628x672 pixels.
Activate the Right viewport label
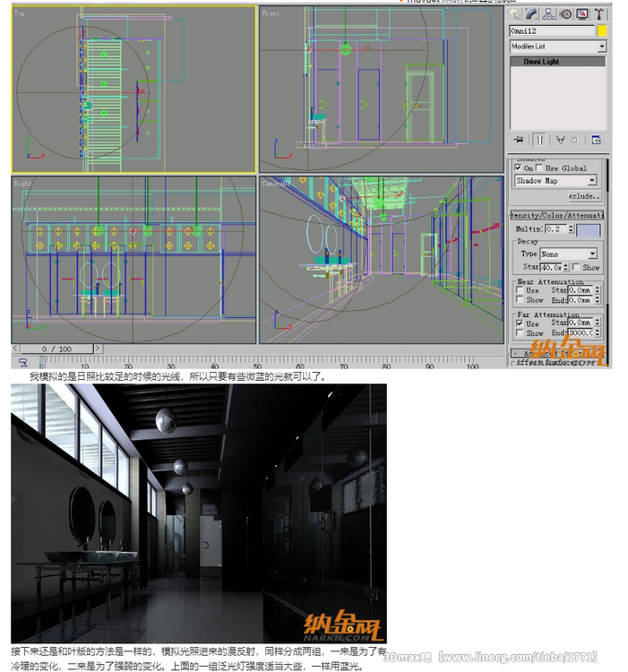tap(22, 183)
